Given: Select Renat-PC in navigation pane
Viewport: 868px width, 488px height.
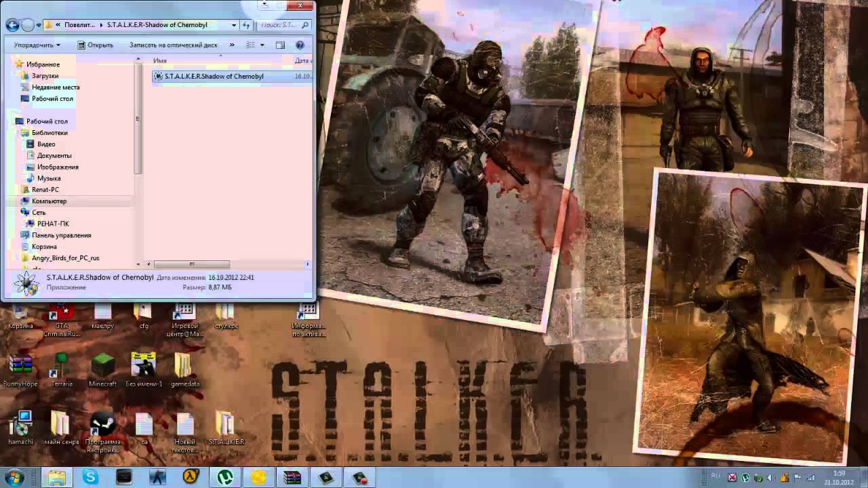Looking at the screenshot, I should coord(45,190).
